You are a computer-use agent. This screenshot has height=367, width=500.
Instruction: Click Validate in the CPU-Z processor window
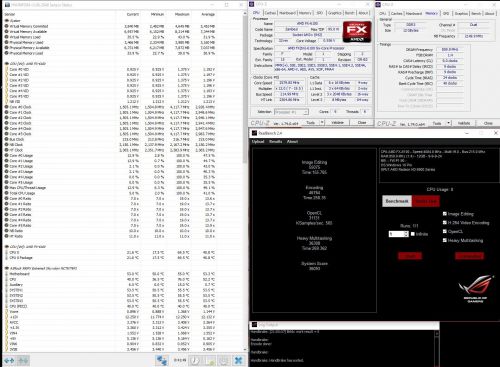tap(337, 123)
